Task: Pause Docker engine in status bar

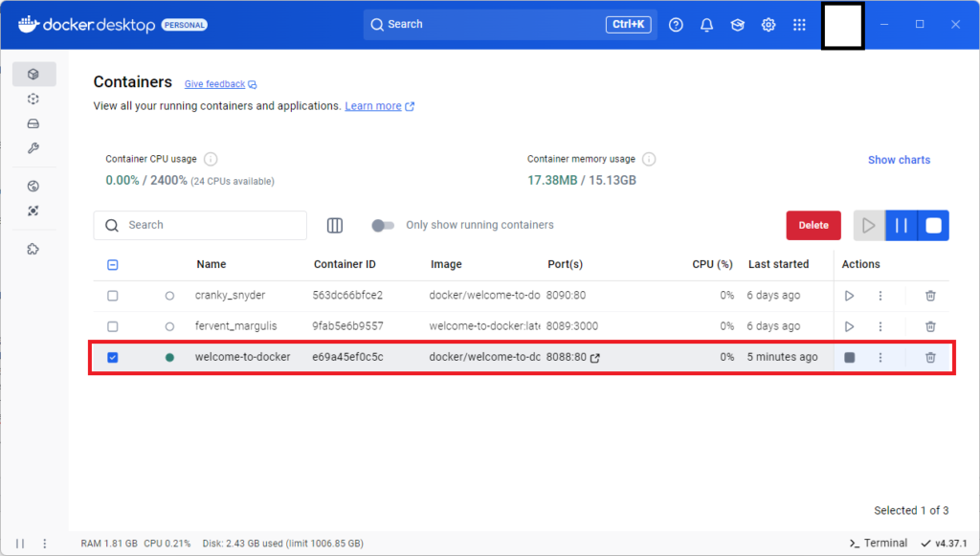Action: [x=20, y=544]
